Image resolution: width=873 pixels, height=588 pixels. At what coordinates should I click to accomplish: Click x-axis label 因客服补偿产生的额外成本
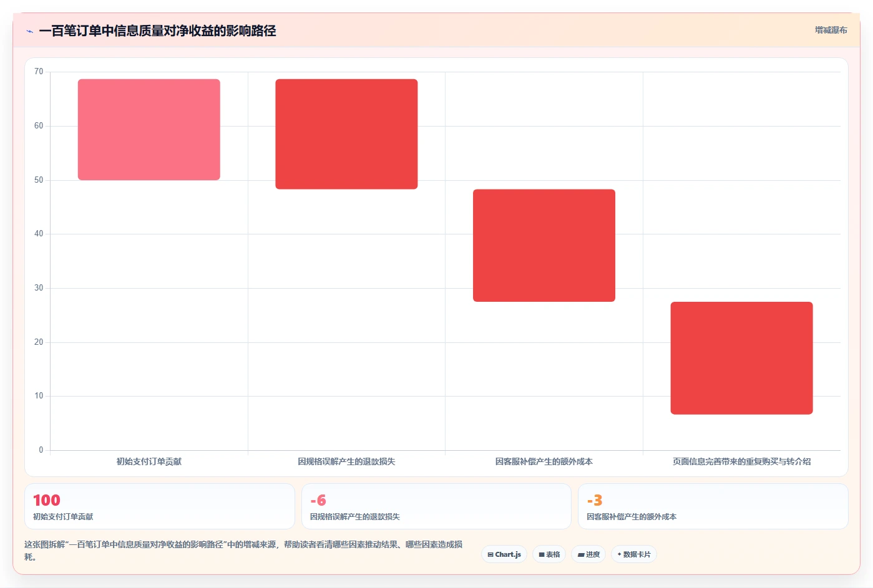pos(544,461)
